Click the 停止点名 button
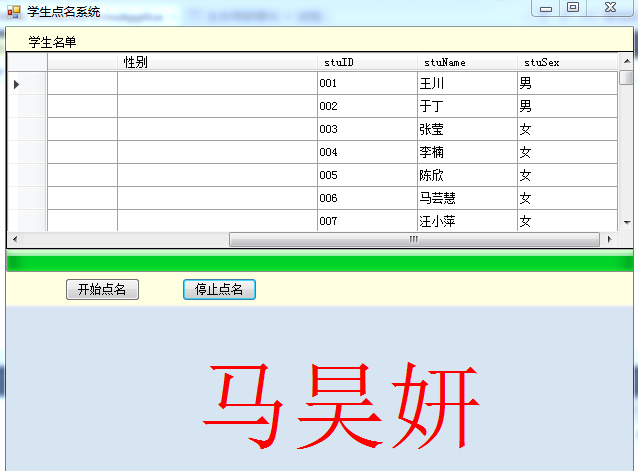This screenshot has height=471, width=638. point(219,290)
